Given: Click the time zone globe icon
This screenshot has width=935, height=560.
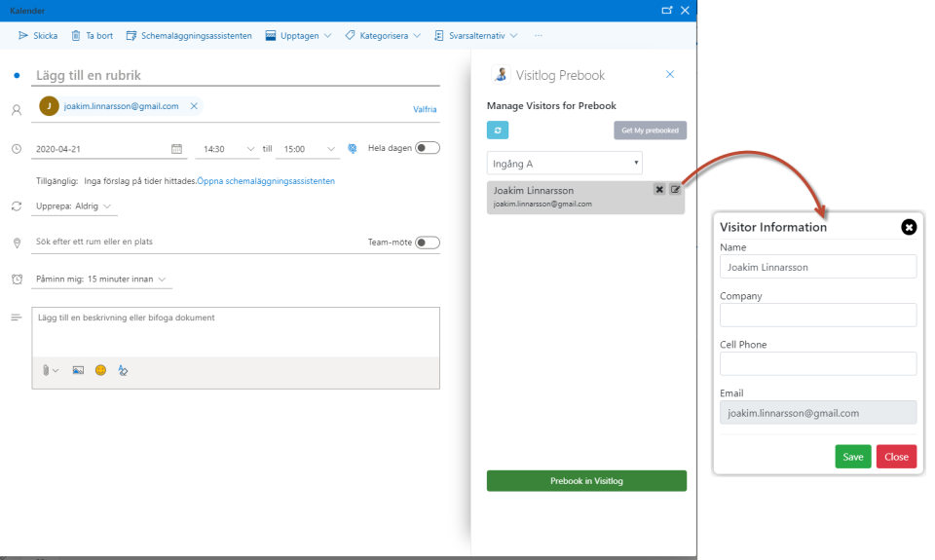Looking at the screenshot, I should pyautogui.click(x=353, y=148).
